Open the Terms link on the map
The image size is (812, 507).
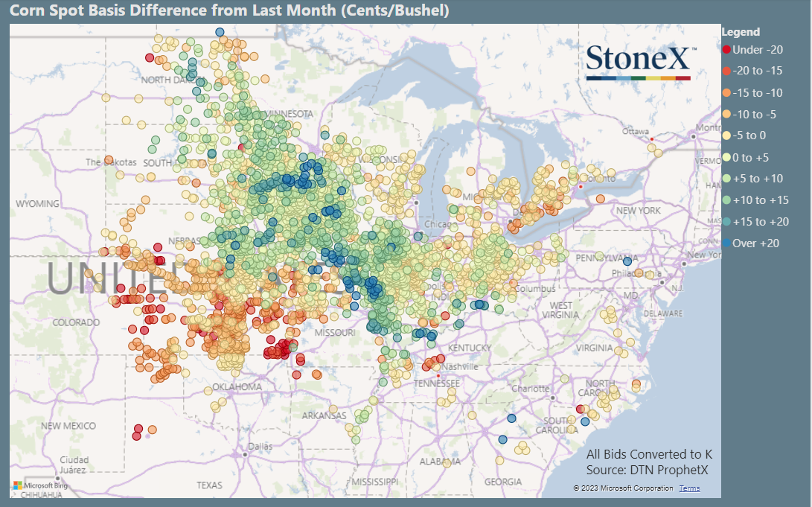point(689,488)
